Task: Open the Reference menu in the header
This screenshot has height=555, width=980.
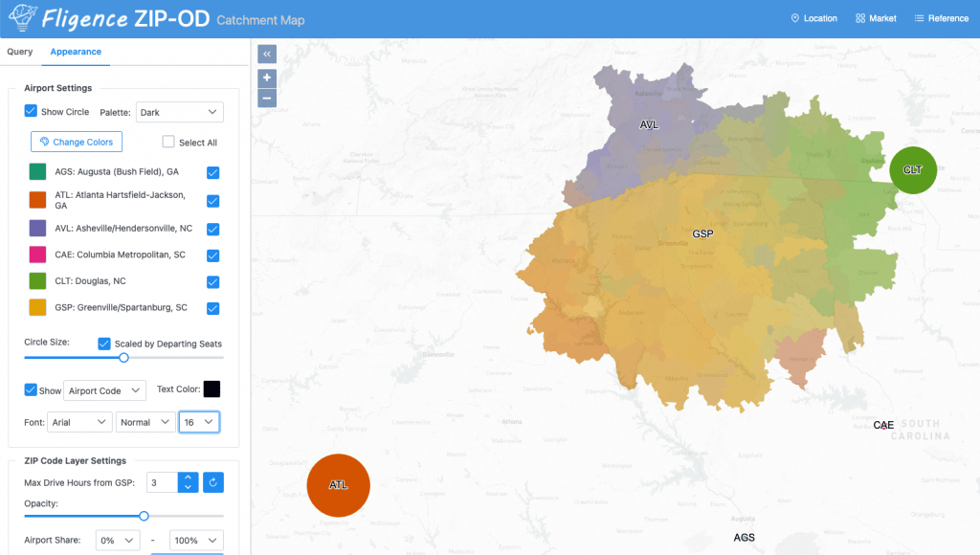Action: 942,18
